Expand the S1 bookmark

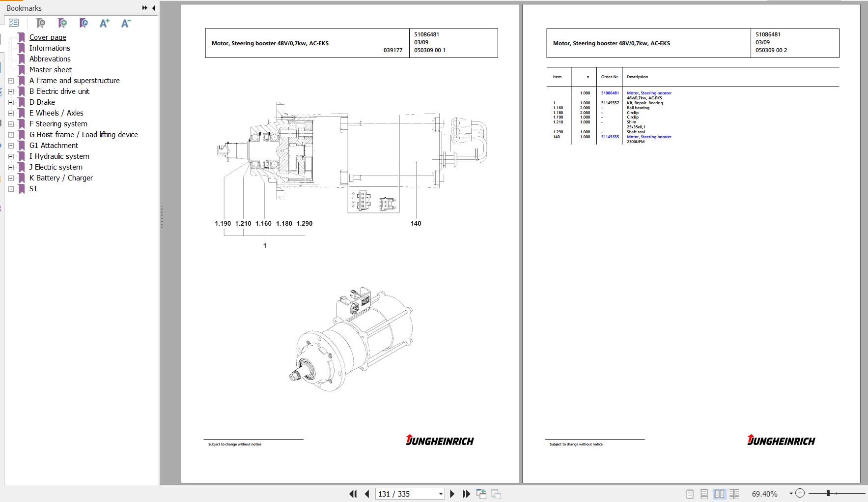(x=11, y=189)
